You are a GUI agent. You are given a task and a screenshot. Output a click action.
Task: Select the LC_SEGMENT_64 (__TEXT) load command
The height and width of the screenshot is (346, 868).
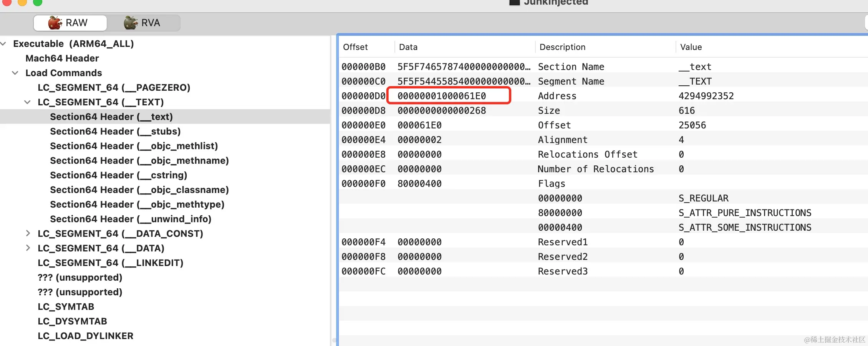[101, 102]
